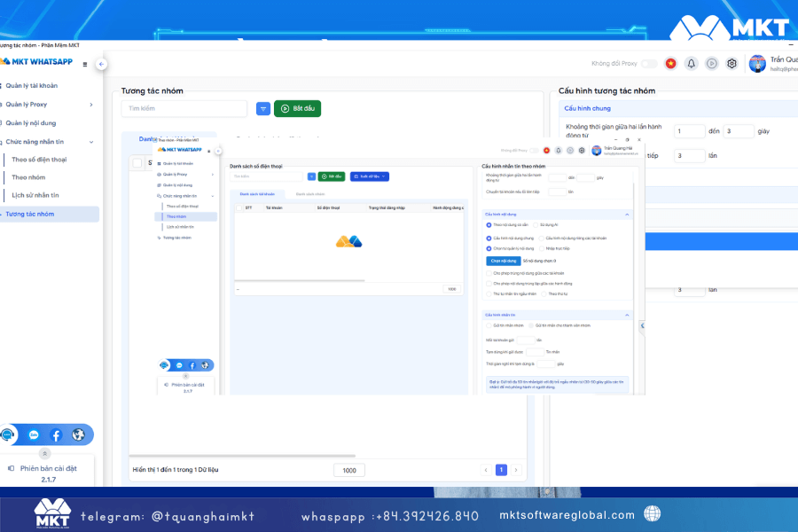Click the play icon in the inset window header
Viewport: 798px width, 532px height.
pyautogui.click(x=570, y=151)
